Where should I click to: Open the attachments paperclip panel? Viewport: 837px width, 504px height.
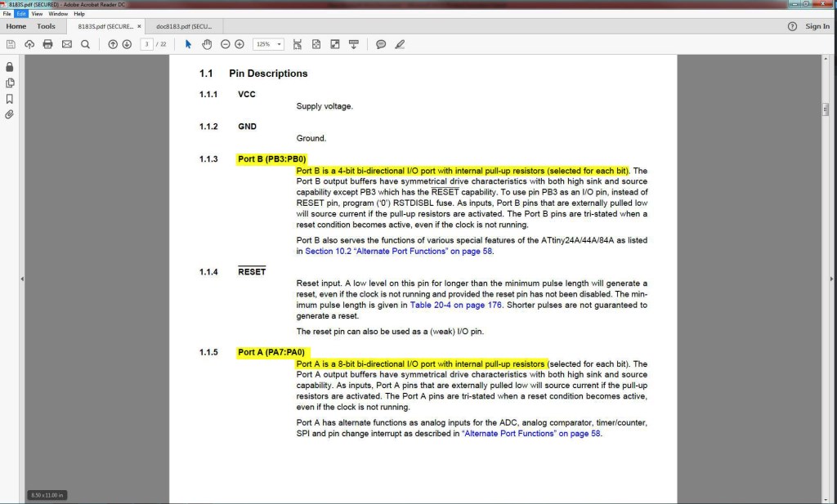pos(10,114)
